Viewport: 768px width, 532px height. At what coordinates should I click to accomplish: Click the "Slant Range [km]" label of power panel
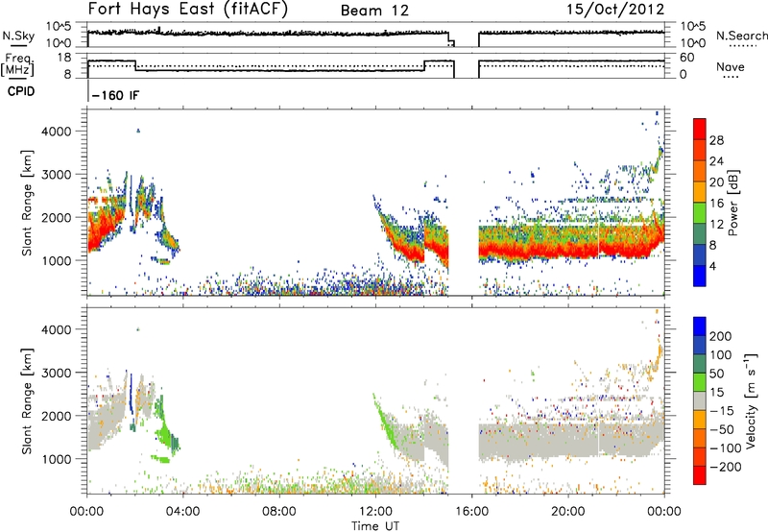27,203
